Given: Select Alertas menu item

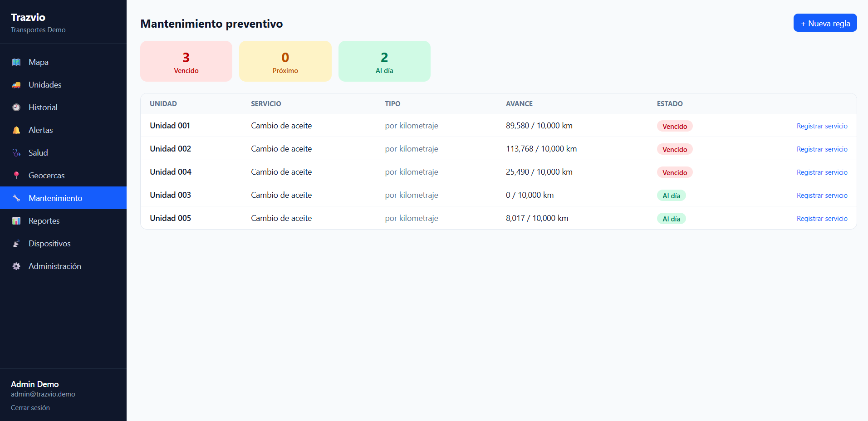Looking at the screenshot, I should point(63,130).
